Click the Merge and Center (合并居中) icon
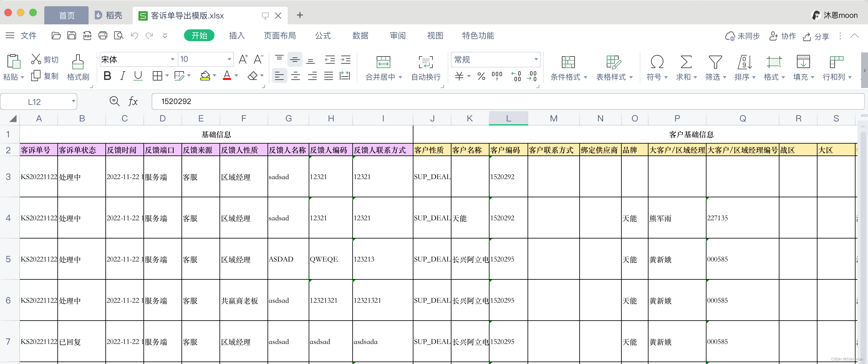 [x=383, y=62]
